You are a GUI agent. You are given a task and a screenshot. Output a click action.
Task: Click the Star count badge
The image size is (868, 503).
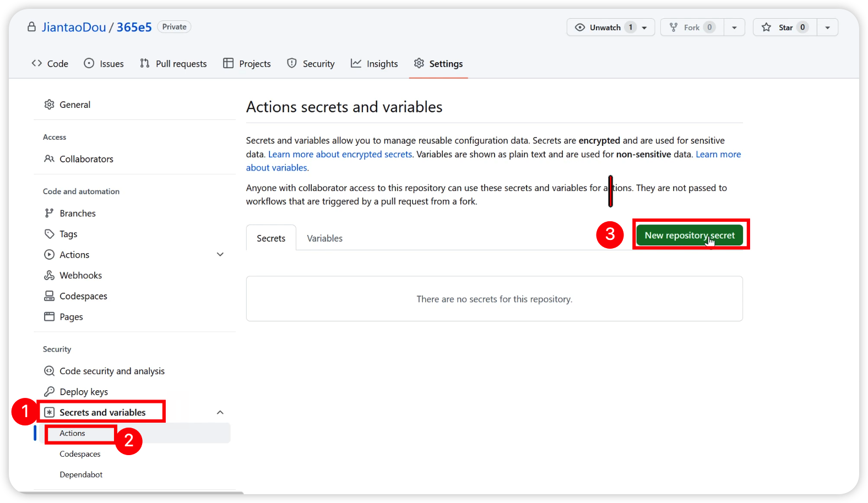pos(802,28)
